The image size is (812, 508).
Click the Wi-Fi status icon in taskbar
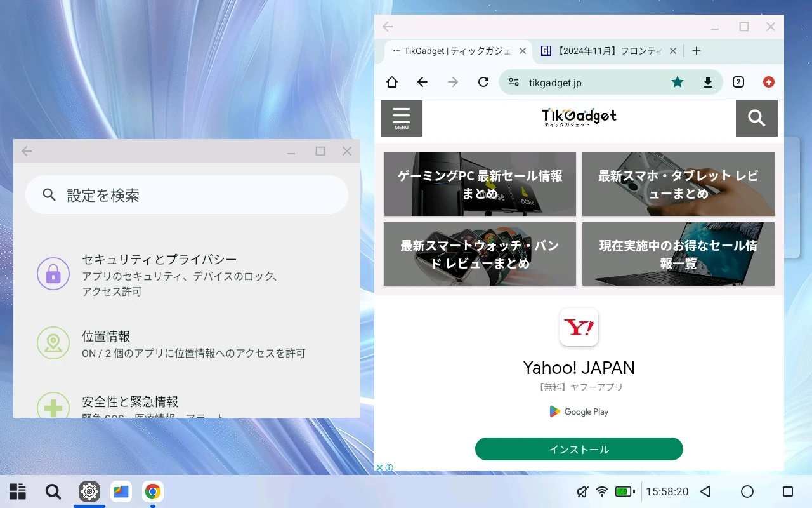coord(602,491)
